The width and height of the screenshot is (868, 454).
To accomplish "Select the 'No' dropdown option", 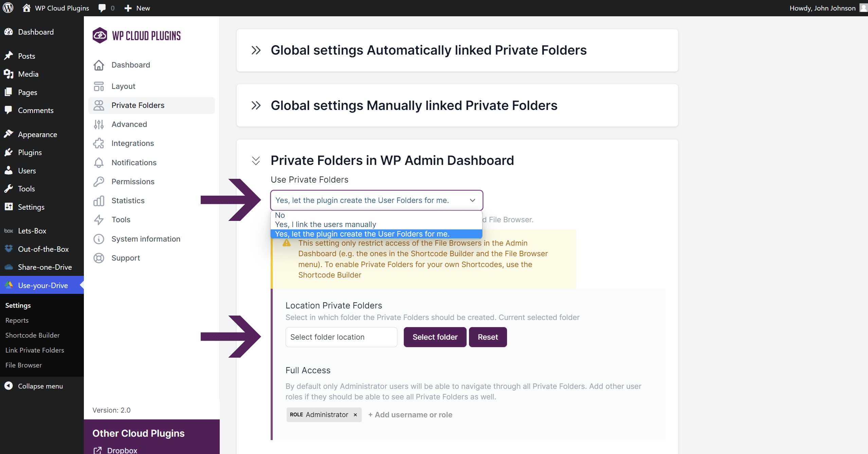I will [x=280, y=215].
